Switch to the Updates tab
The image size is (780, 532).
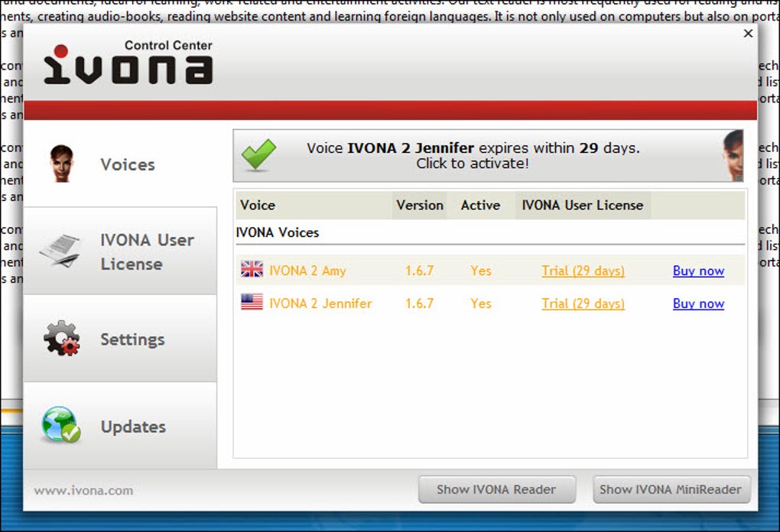pos(120,426)
